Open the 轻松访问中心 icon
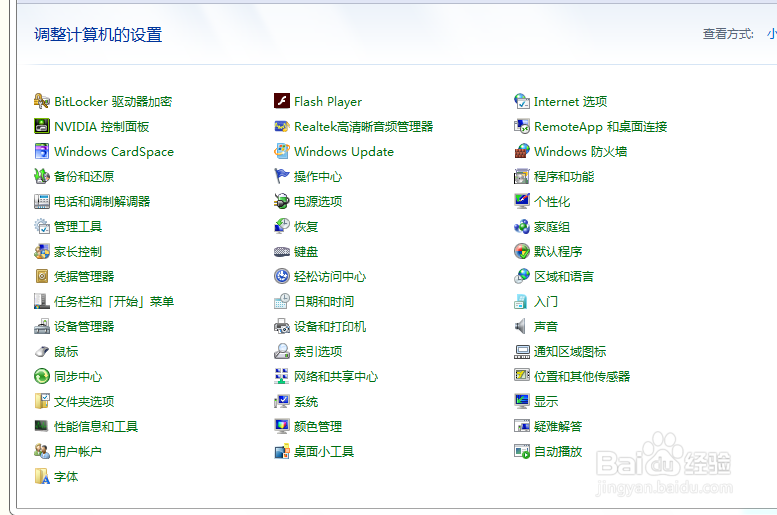The width and height of the screenshot is (777, 515). pyautogui.click(x=281, y=276)
